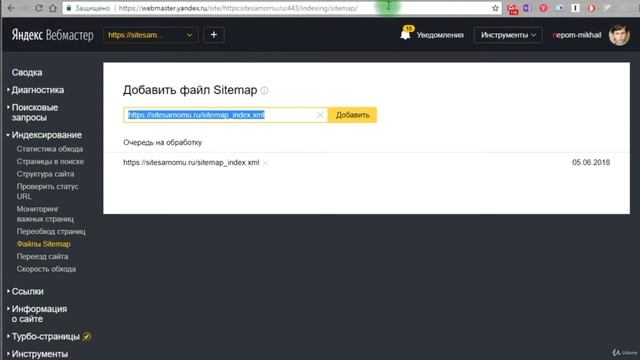
Task: Collapse Индексирование sidebar section
Action: (47, 135)
